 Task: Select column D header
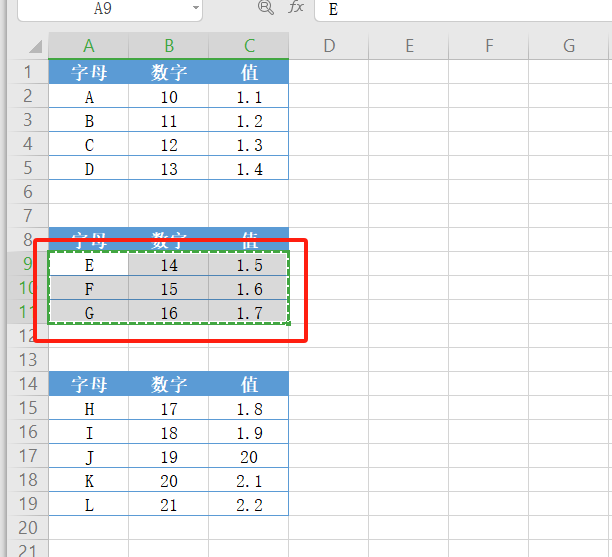(328, 45)
